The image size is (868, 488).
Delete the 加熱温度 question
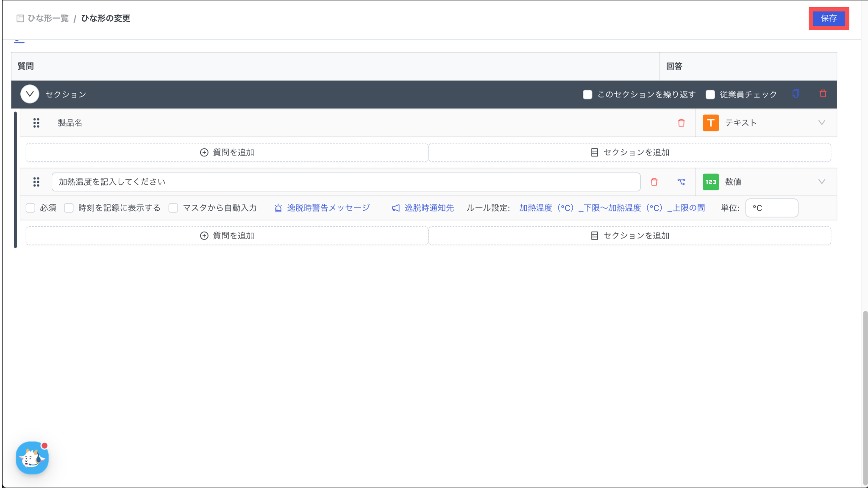(x=654, y=182)
